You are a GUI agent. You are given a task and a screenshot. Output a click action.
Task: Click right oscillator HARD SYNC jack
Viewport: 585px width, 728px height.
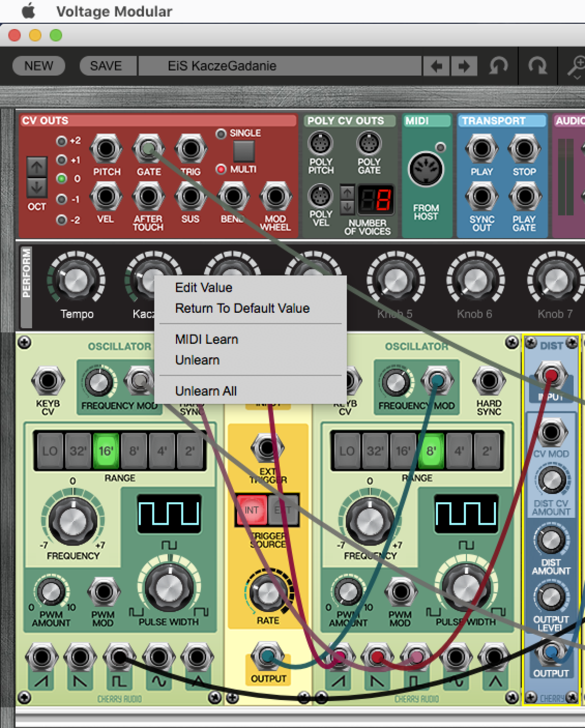click(x=489, y=381)
